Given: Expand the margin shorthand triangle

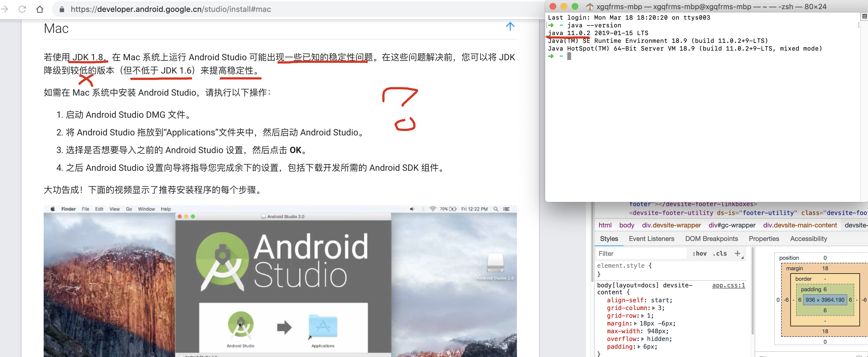Looking at the screenshot, I should pyautogui.click(x=635, y=323).
